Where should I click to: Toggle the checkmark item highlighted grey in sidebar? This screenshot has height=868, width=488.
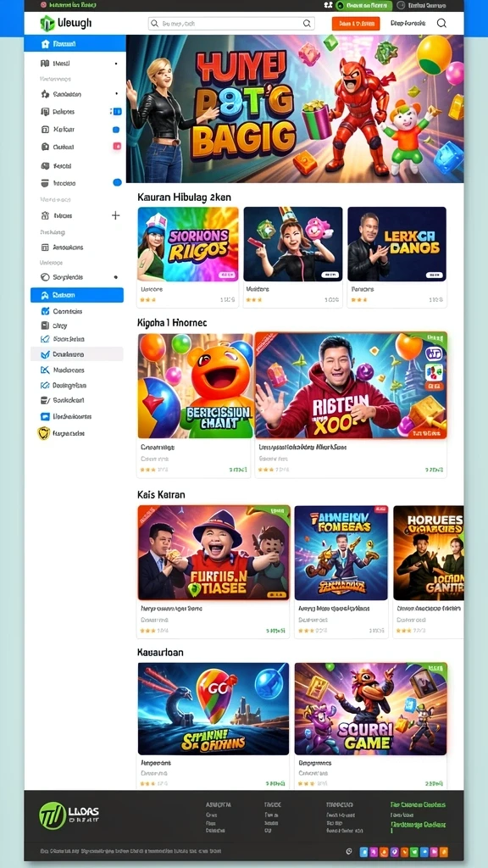click(76, 354)
